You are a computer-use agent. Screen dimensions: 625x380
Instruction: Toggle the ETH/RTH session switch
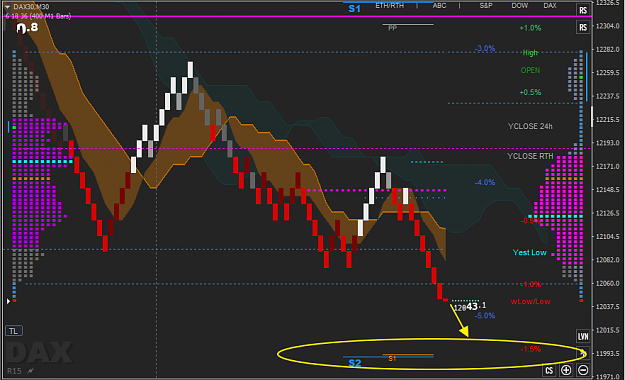389,6
